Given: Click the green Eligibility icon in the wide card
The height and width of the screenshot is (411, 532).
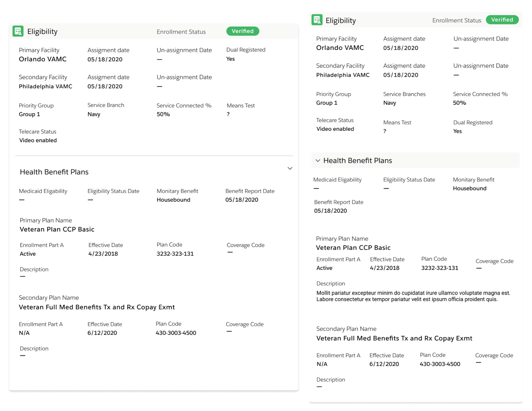Looking at the screenshot, I should (x=18, y=31).
